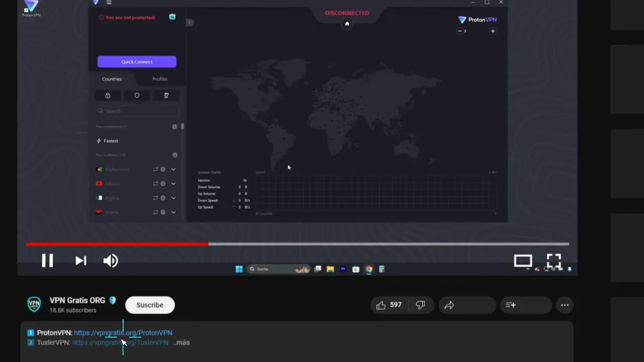Open info icon beside Free connections

[x=175, y=127]
